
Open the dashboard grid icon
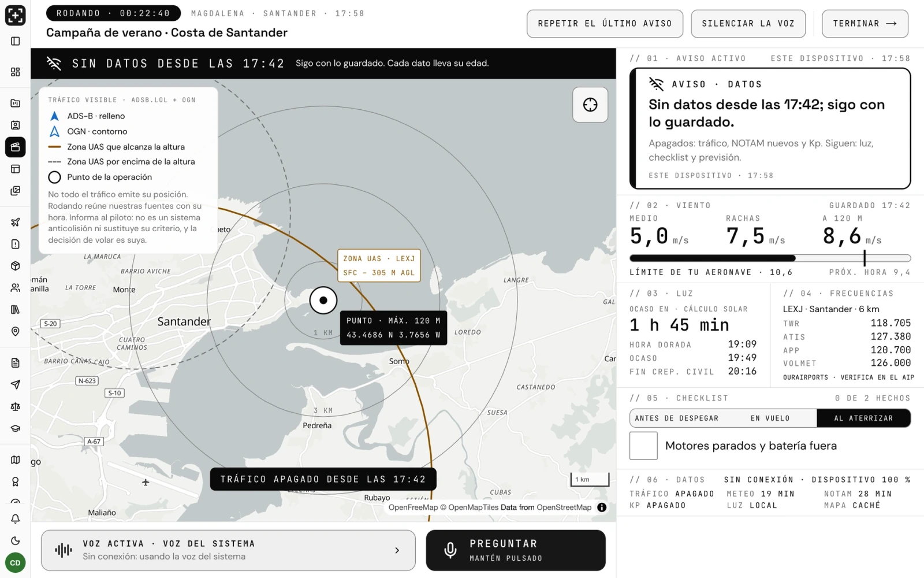[16, 72]
